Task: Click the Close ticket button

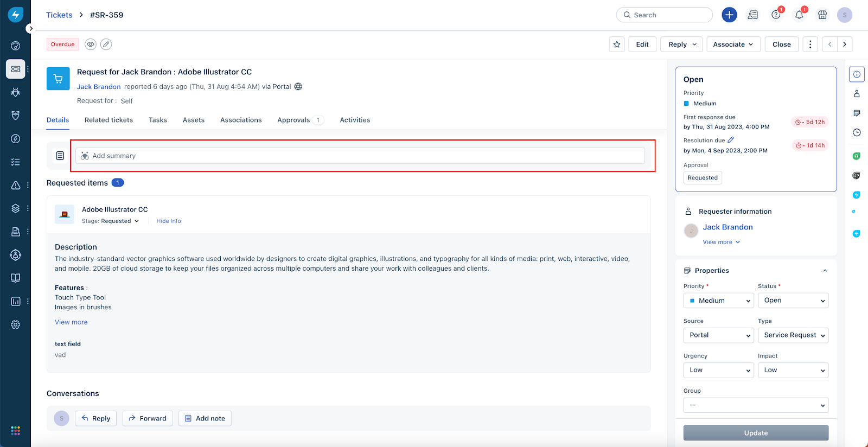Action: pyautogui.click(x=781, y=44)
